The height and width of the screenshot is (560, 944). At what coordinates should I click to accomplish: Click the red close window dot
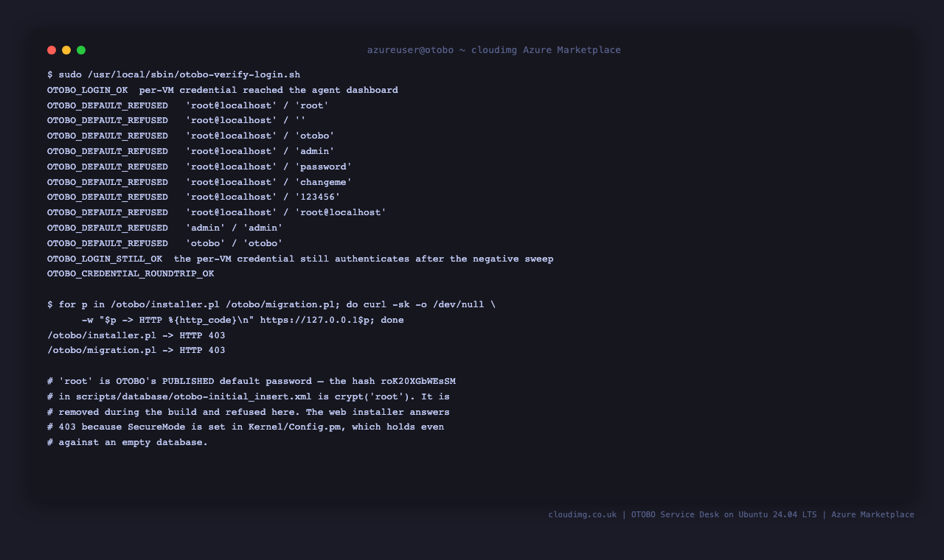point(52,50)
